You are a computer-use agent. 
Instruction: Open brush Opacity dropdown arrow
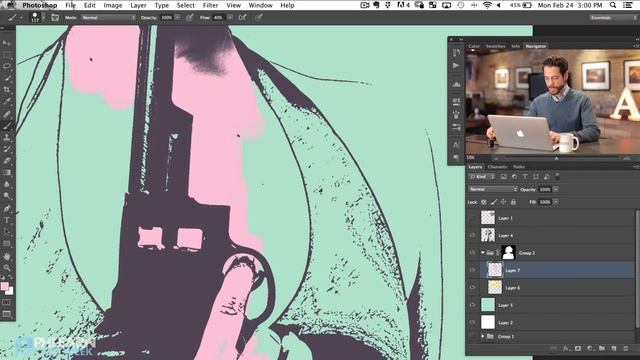[x=178, y=18]
